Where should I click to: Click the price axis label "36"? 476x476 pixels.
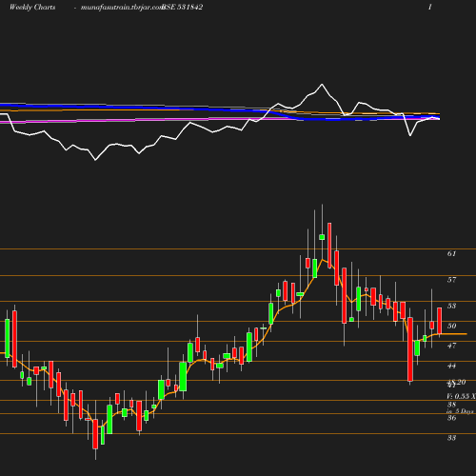click(x=451, y=418)
